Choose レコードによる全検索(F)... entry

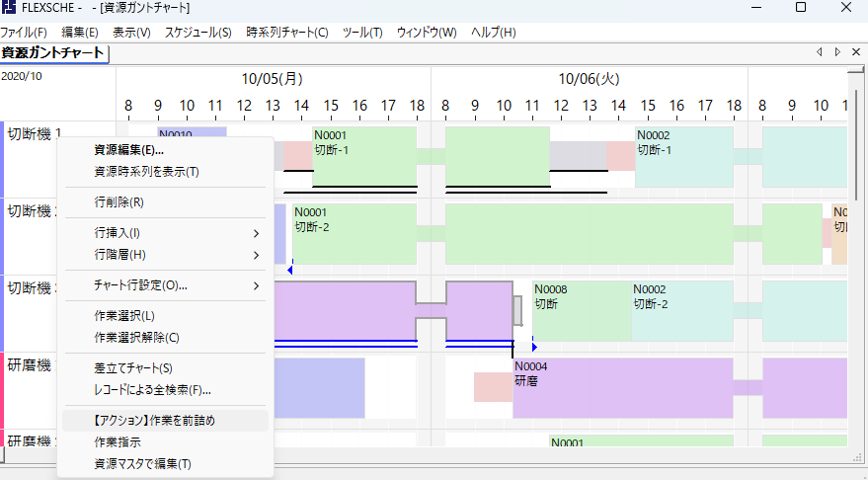165,390
